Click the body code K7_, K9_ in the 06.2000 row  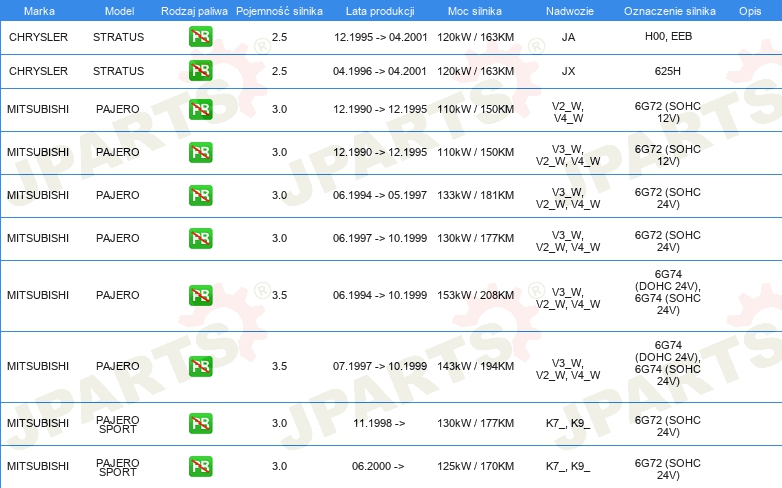click(x=568, y=466)
